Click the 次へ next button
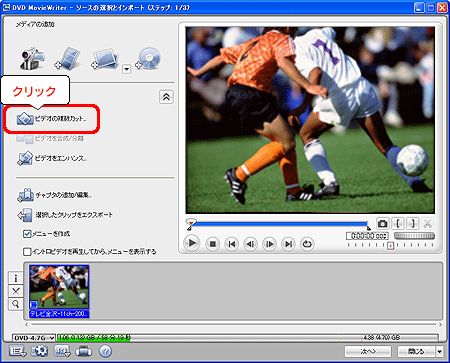This screenshot has height=363, width=450. (368, 351)
